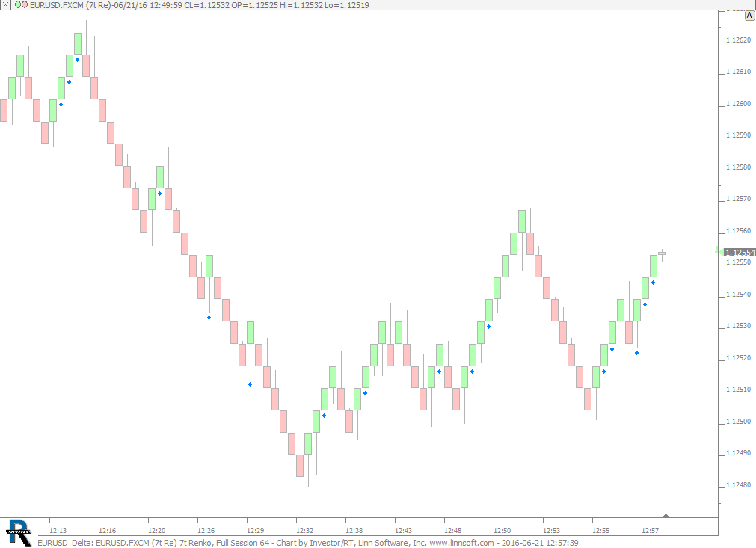This screenshot has width=756, height=548.
Task: Click the 1.12510 price axis label
Action: (x=738, y=390)
